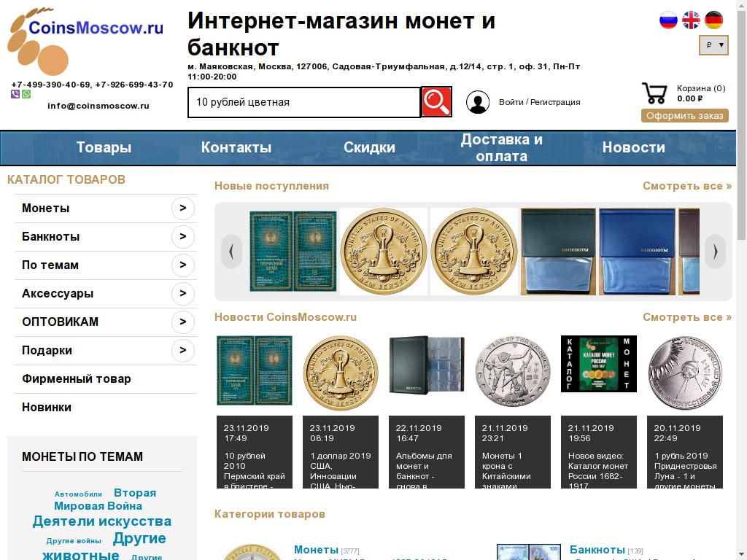Open the New Jersey dollar coin news thumbnail

pyautogui.click(x=341, y=373)
